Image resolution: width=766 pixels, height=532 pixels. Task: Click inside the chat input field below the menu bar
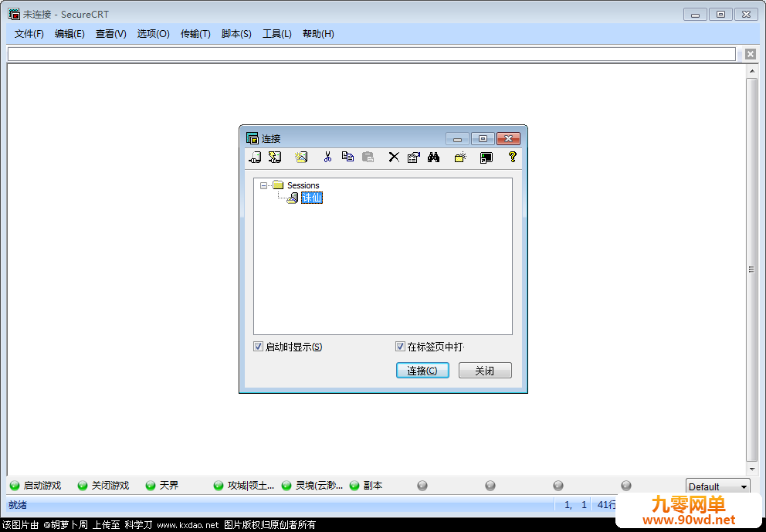point(371,54)
